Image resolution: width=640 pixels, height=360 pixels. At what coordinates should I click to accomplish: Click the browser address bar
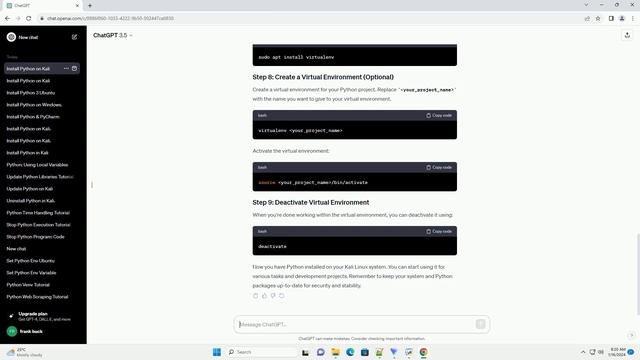pos(310,18)
